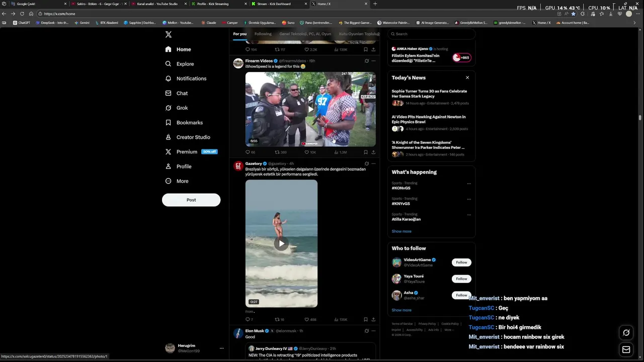Screen dimensions: 644x362
Task: Follow Asha
Action: (461, 295)
